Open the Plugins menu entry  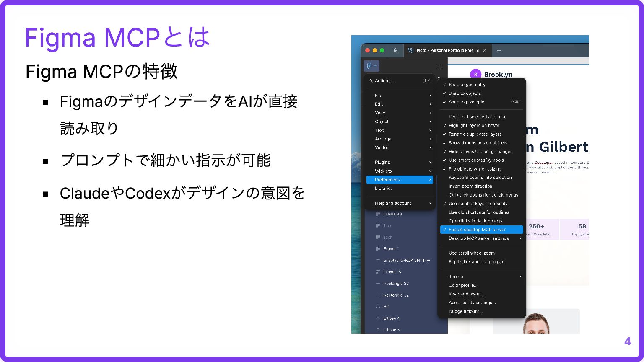coord(400,162)
